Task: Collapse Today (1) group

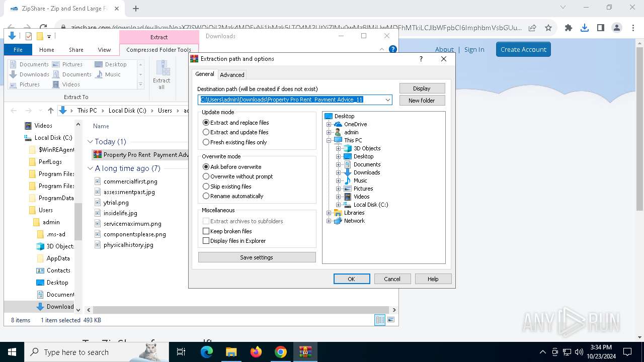Action: (x=91, y=142)
